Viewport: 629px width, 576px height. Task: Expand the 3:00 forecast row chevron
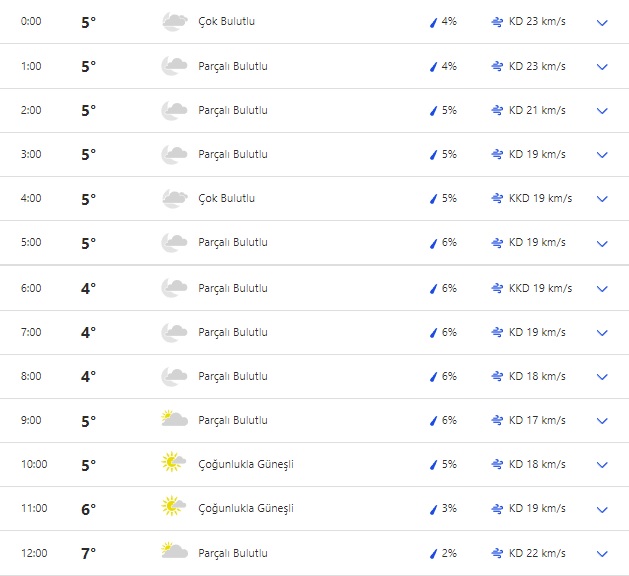[602, 154]
